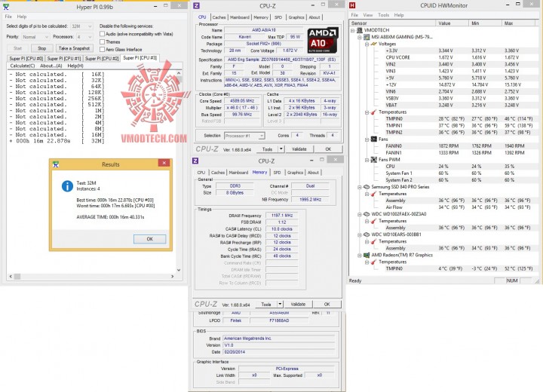Image resolution: width=543 pixels, height=392 pixels.
Task: Open Tools dropdown arrow in upper CPU-Z
Action: coord(281,149)
